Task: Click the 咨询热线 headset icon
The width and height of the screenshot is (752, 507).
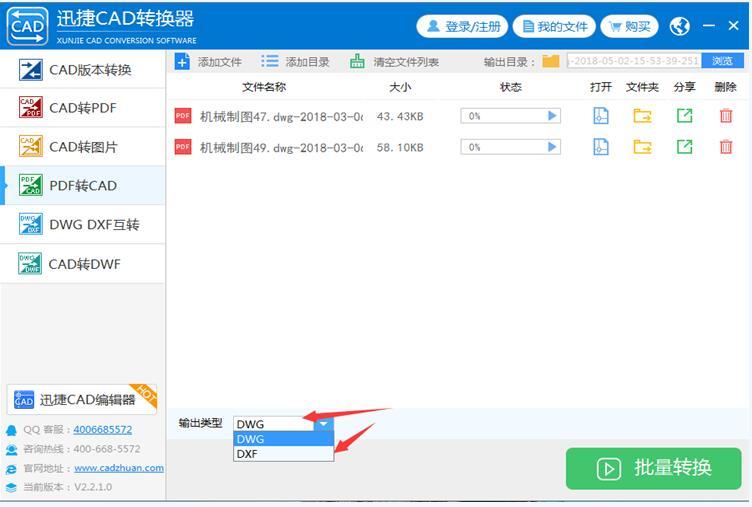Action: tap(11, 449)
